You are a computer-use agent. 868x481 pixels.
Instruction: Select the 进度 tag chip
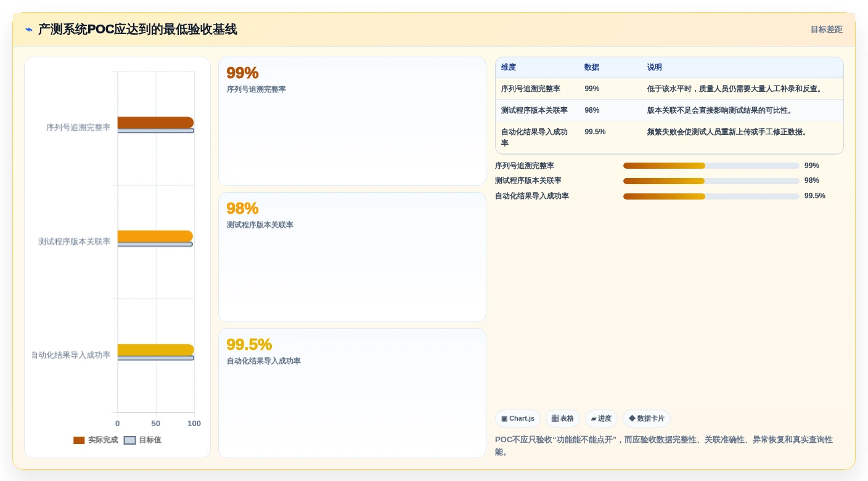(x=601, y=419)
